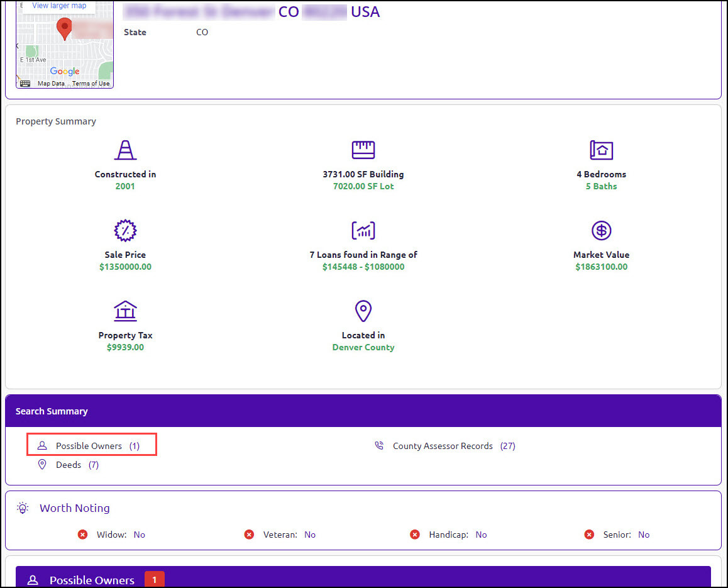Click the Possible Owners section header icon
Screen dimensions: 728x588
click(x=33, y=580)
